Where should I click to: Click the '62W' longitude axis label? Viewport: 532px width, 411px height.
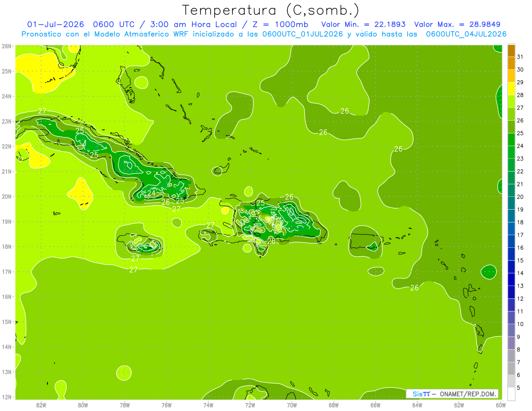coord(459,405)
